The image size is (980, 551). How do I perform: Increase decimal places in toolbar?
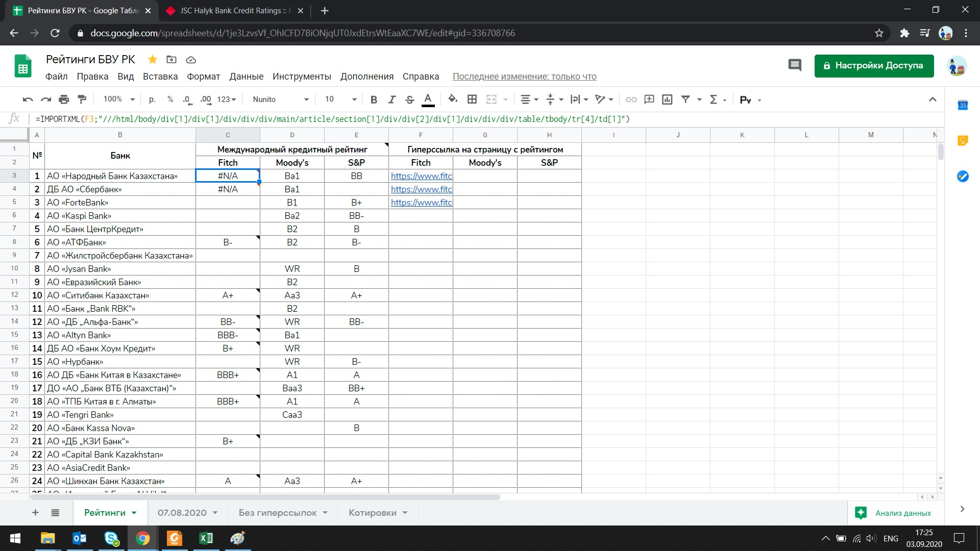206,99
